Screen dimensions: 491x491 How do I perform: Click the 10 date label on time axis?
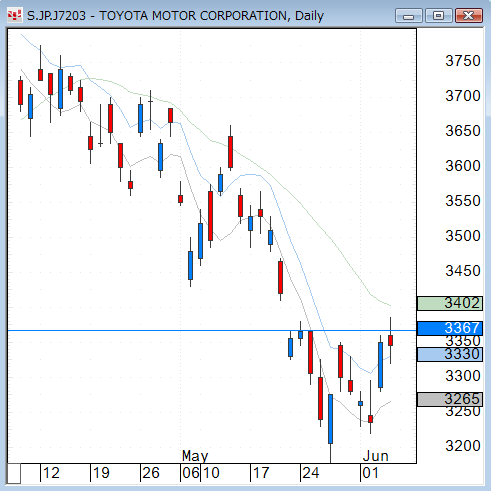point(211,473)
